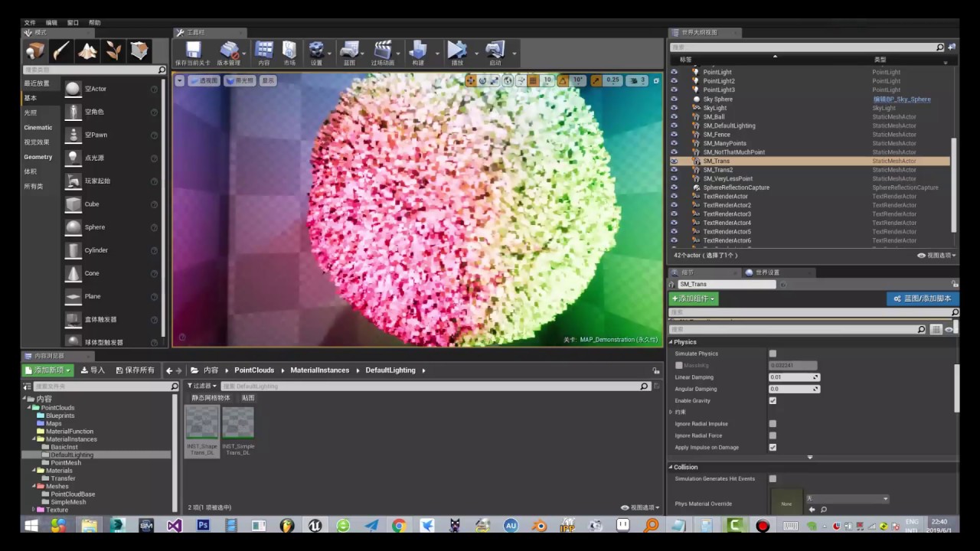Image resolution: width=980 pixels, height=551 pixels.
Task: Open the 窗口 window menu
Action: tap(73, 23)
